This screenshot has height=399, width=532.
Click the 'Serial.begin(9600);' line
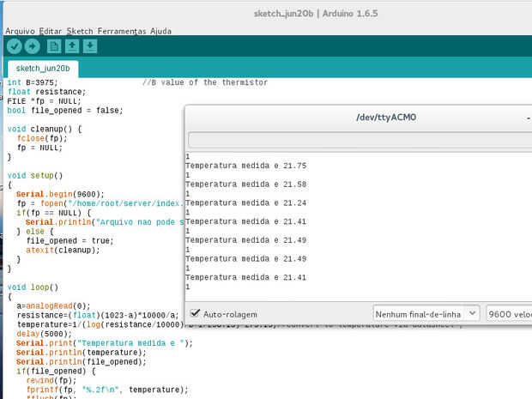[x=60, y=195]
